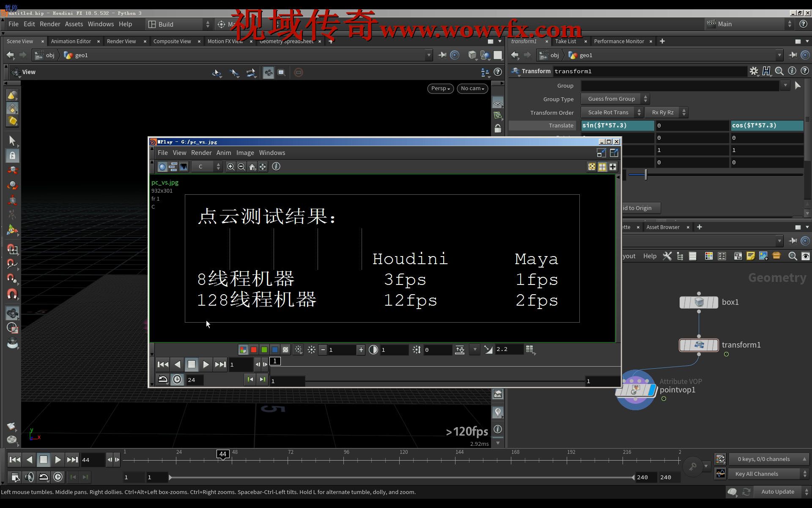Open the Image menu in MPlay
The height and width of the screenshot is (508, 812).
tap(245, 153)
